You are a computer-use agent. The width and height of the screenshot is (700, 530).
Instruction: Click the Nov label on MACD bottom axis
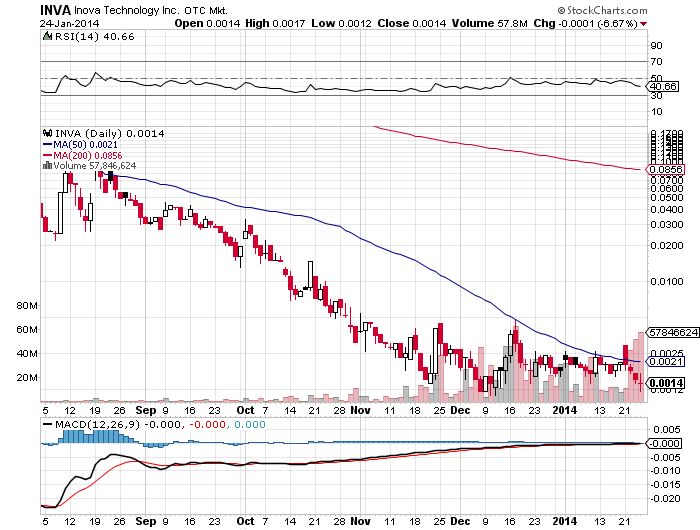[x=360, y=522]
